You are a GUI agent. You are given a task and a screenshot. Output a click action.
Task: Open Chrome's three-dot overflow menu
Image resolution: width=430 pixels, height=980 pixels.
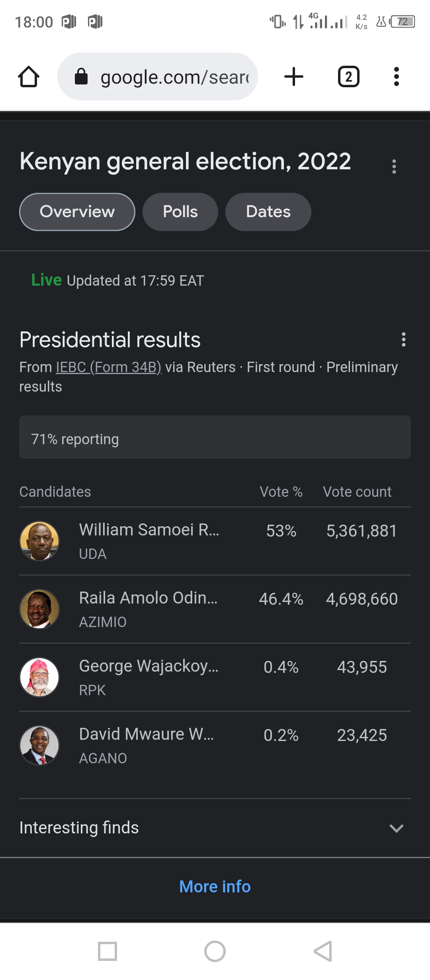pyautogui.click(x=396, y=76)
